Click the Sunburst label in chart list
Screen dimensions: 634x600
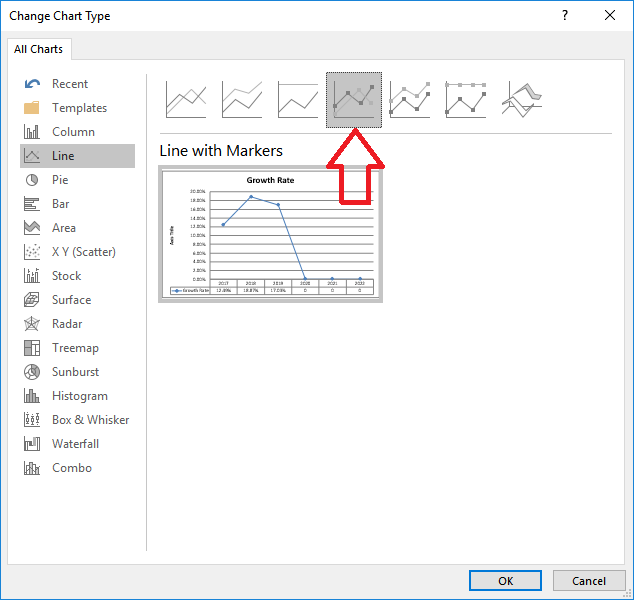76,372
